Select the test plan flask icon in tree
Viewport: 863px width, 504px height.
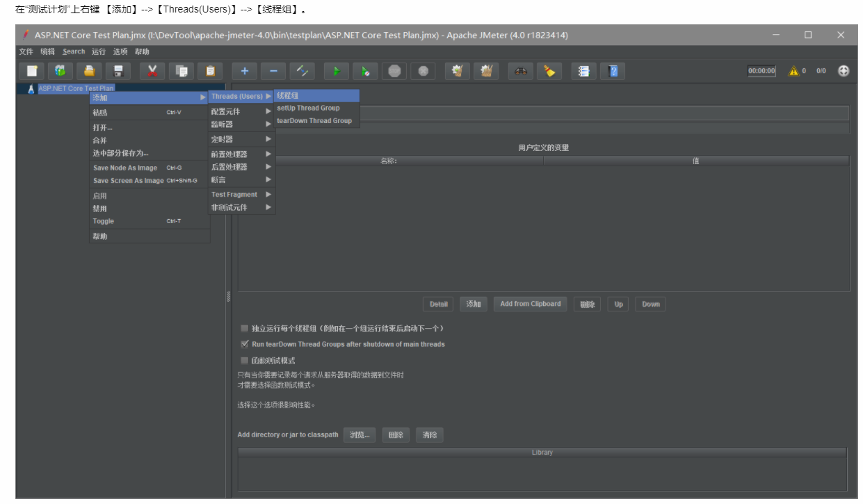pyautogui.click(x=31, y=89)
